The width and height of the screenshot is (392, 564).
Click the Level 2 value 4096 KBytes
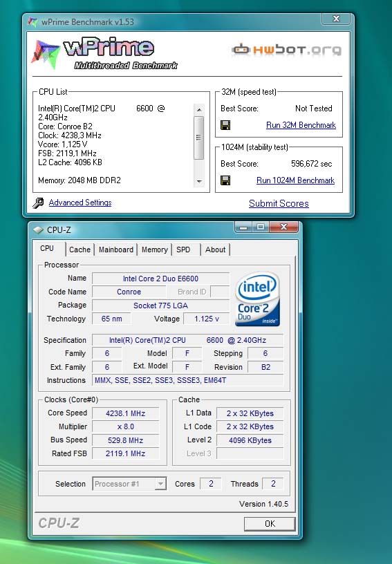(x=250, y=440)
